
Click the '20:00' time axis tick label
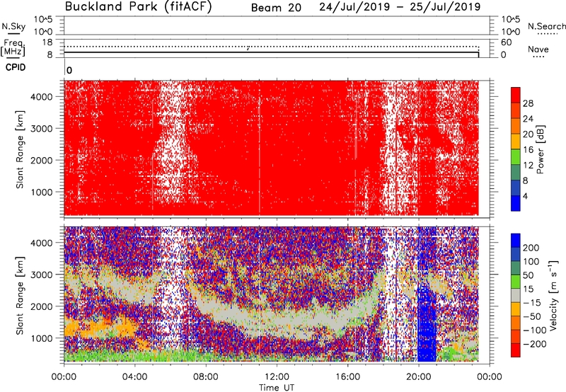point(419,377)
